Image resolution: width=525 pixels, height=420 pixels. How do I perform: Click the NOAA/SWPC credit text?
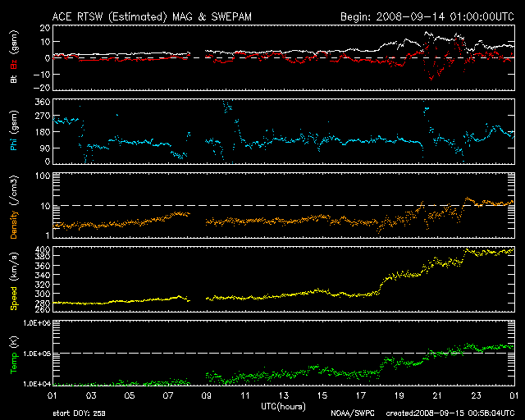point(353,413)
